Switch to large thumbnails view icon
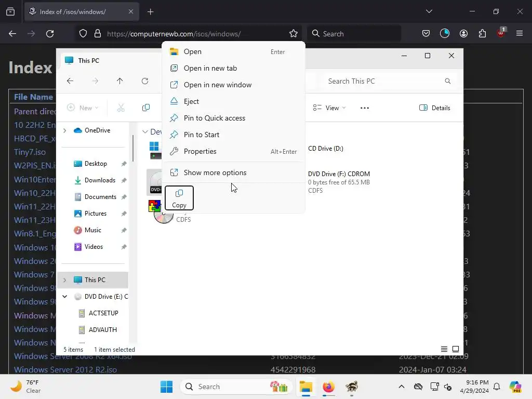The height and width of the screenshot is (399, 532). click(456, 349)
